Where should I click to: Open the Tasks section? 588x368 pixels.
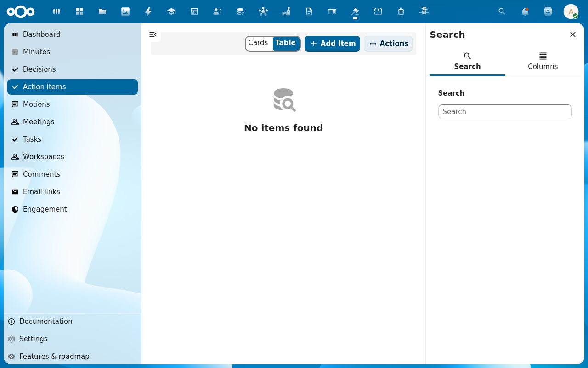(x=73, y=139)
